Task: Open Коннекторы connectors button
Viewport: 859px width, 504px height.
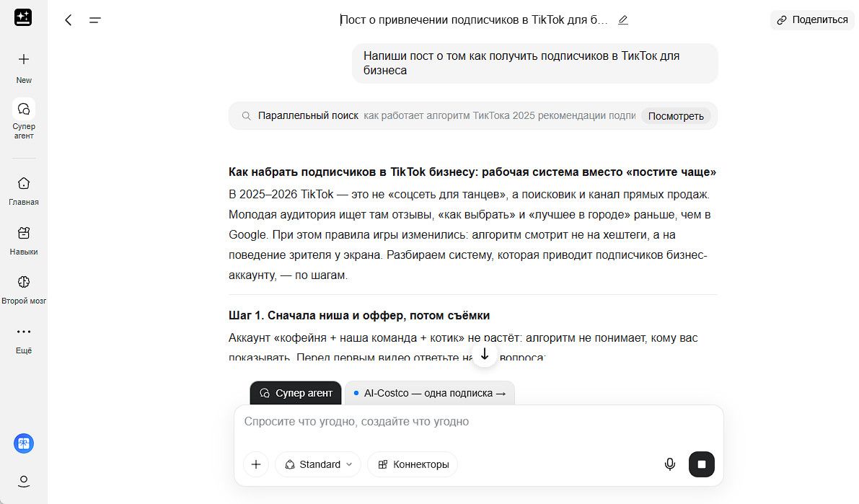Action: (413, 464)
